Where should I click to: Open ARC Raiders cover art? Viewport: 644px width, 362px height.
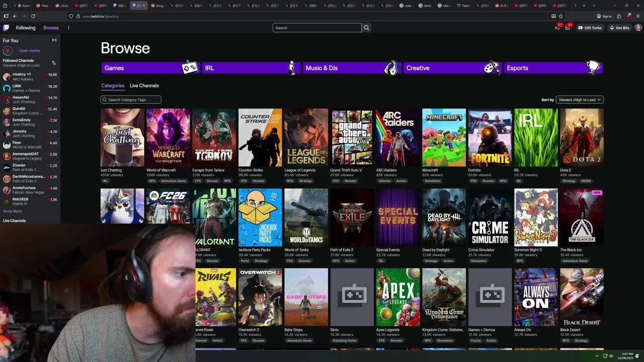pyautogui.click(x=398, y=137)
